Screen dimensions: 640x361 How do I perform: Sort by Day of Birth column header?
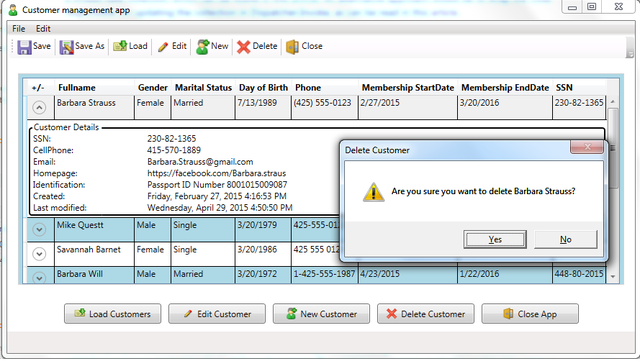tap(263, 87)
